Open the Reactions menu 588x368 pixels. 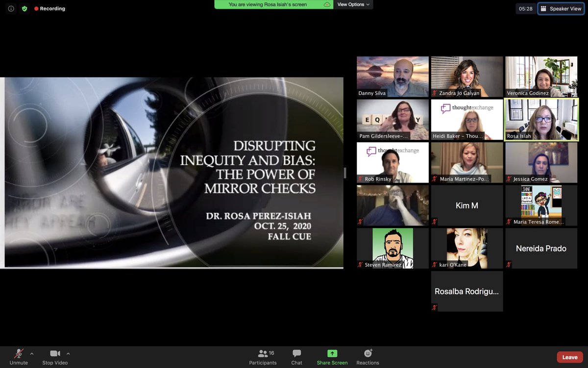[x=368, y=357]
